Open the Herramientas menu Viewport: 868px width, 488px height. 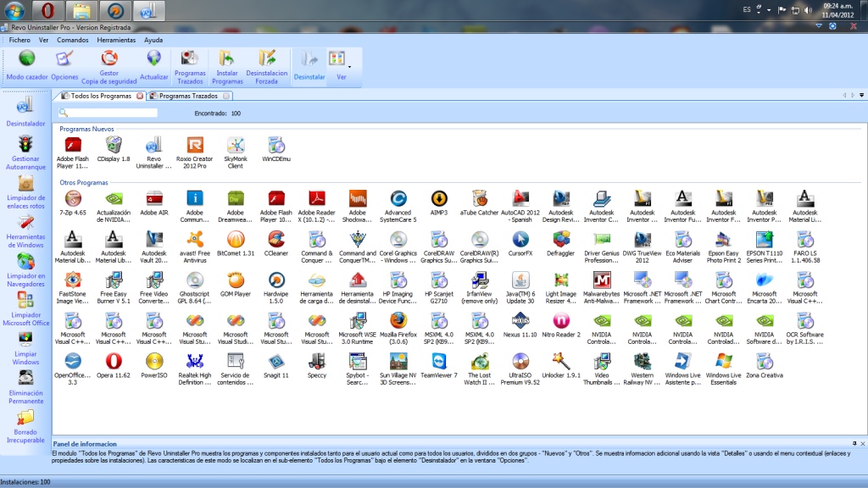coord(116,40)
